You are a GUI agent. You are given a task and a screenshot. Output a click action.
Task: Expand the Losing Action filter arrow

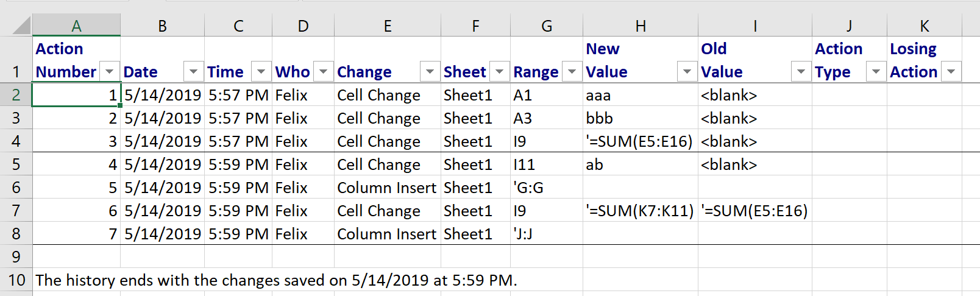tap(951, 72)
